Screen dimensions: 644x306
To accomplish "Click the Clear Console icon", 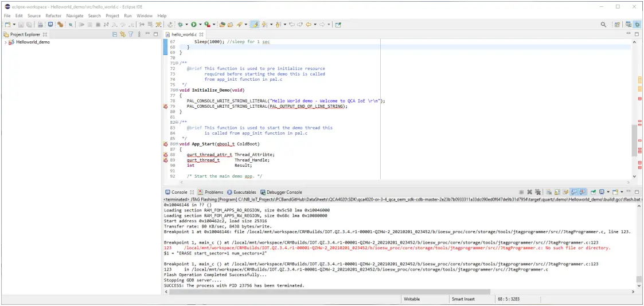I will click(549, 192).
